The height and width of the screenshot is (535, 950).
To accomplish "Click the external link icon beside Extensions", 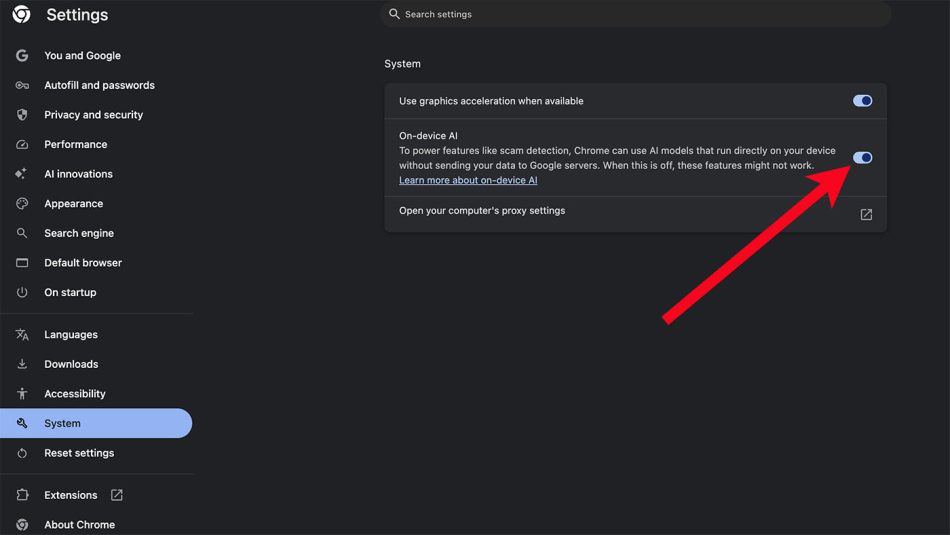I will (117, 495).
